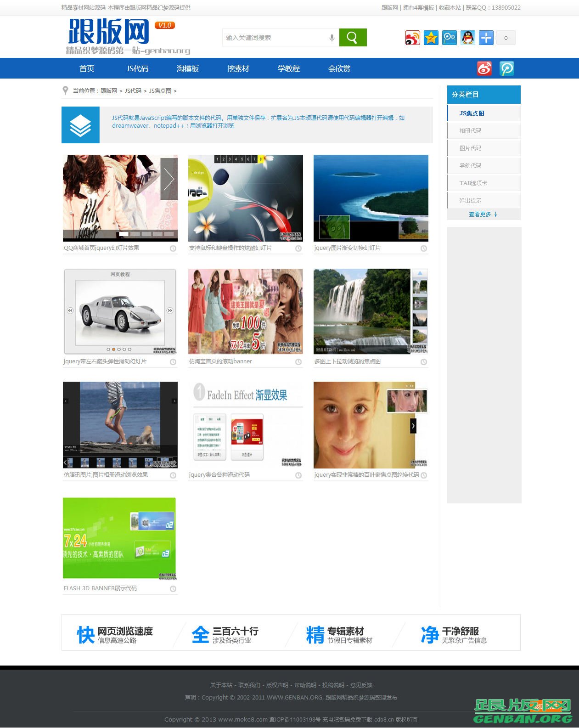Click JS代码 in the breadcrumb path
This screenshot has height=728, width=579.
click(x=133, y=91)
